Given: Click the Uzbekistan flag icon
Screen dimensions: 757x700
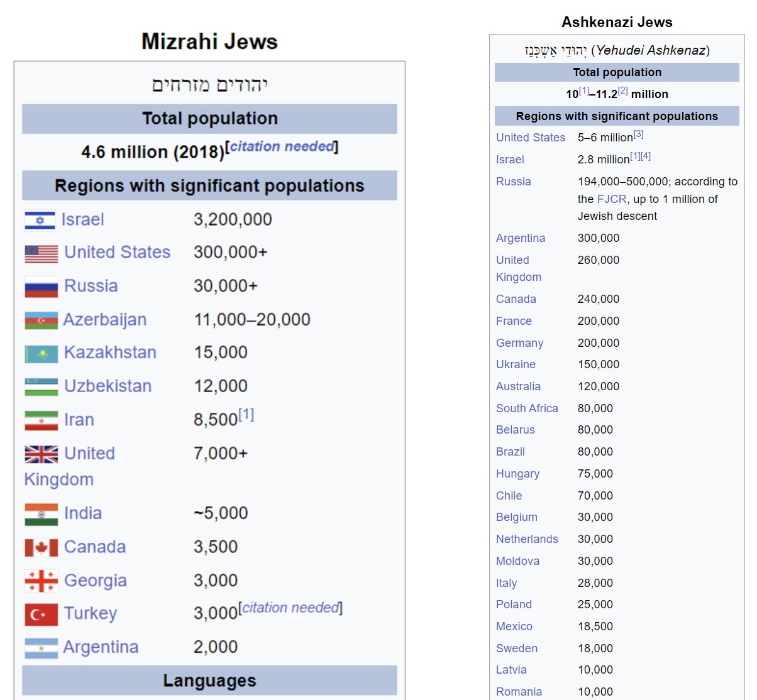Looking at the screenshot, I should [41, 387].
